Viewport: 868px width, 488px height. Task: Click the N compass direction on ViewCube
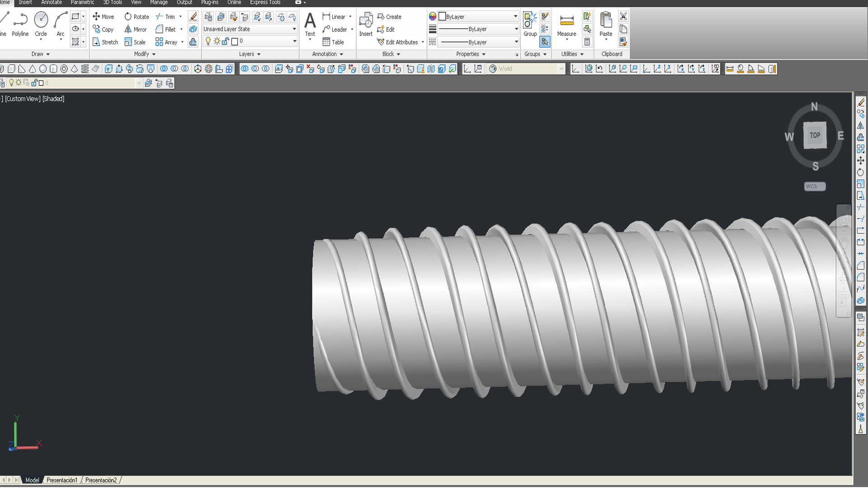click(x=814, y=107)
